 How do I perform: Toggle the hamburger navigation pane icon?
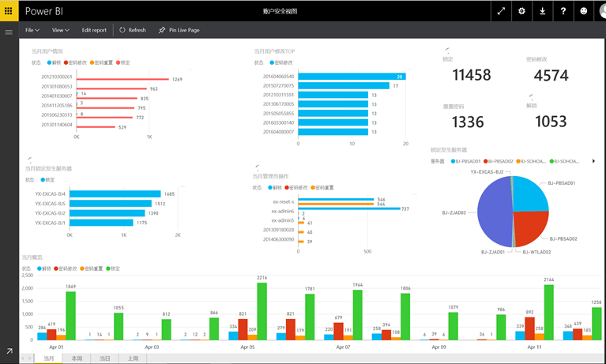click(9, 32)
